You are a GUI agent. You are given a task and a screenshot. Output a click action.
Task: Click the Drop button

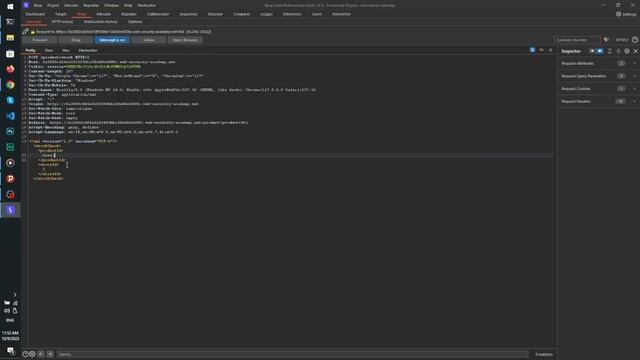coord(76,40)
